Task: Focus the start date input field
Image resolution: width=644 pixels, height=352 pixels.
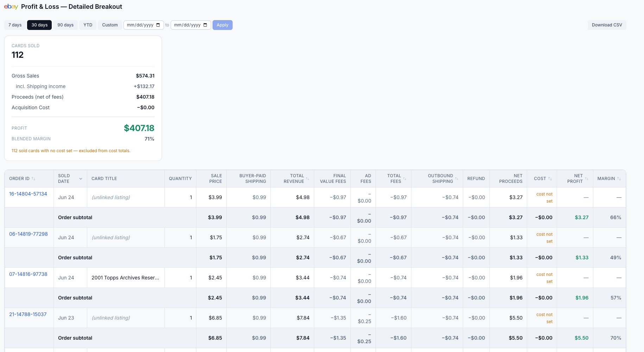Action: 144,25
